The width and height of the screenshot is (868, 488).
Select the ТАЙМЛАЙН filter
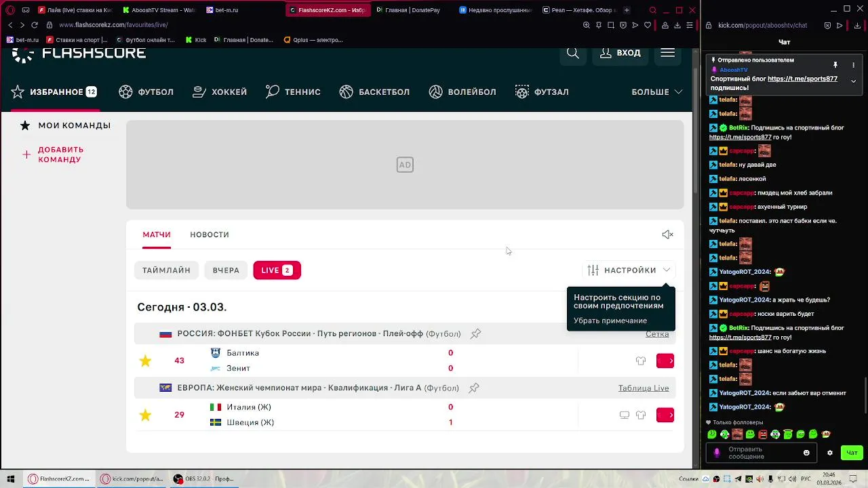(x=166, y=270)
